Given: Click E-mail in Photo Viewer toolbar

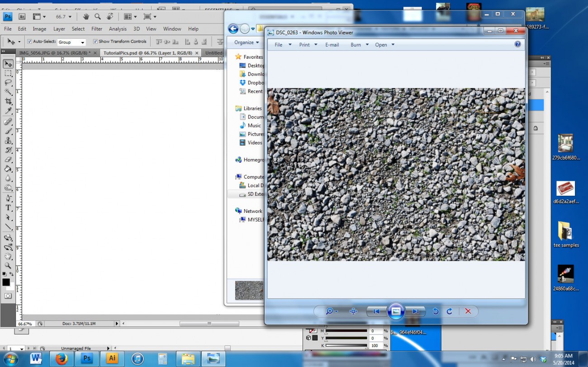Looking at the screenshot, I should click(x=332, y=45).
